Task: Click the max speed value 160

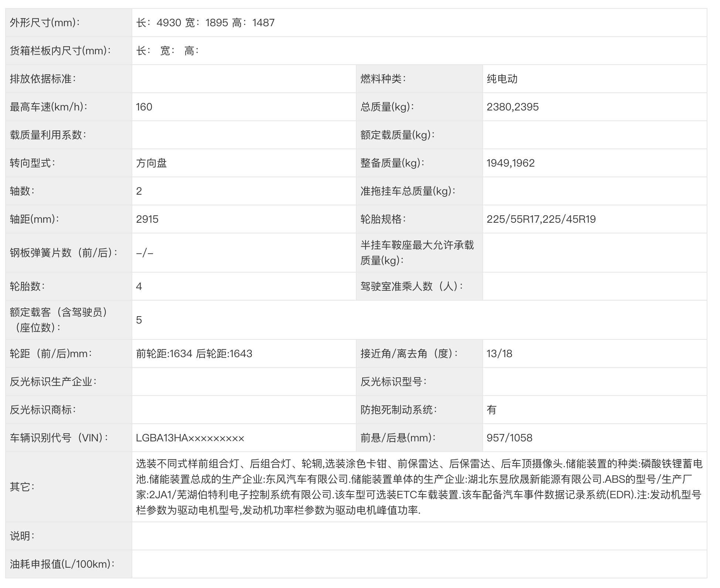Action: pos(144,107)
